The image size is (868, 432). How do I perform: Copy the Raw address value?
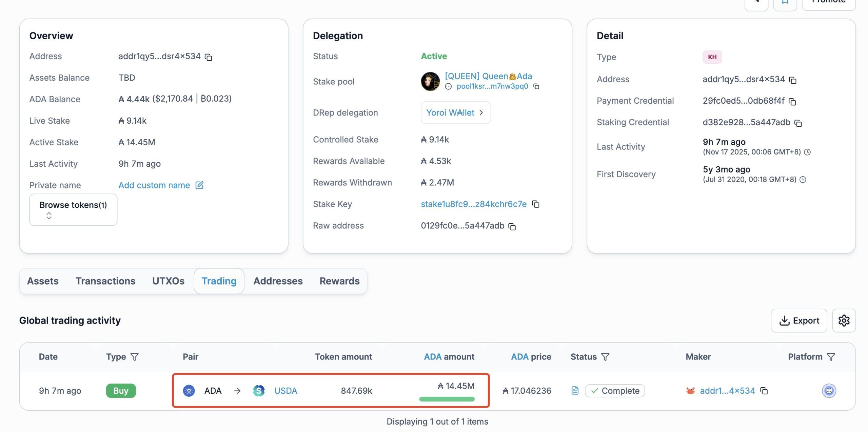[512, 226]
